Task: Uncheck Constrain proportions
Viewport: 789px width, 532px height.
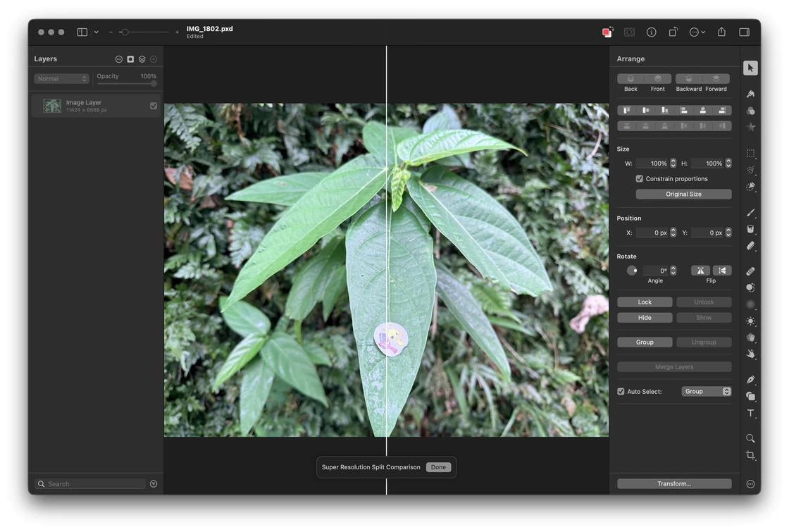Action: point(639,179)
